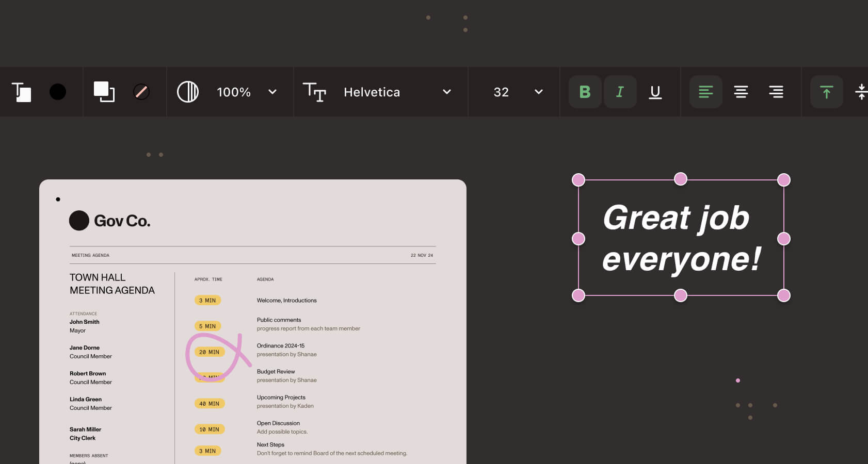Click the 22 NOV 24 date

click(422, 255)
